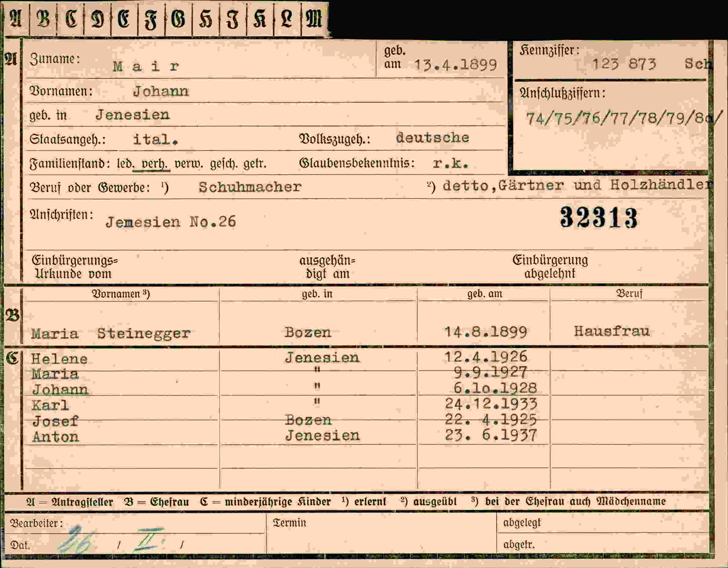Click child name Karl

coord(50,405)
